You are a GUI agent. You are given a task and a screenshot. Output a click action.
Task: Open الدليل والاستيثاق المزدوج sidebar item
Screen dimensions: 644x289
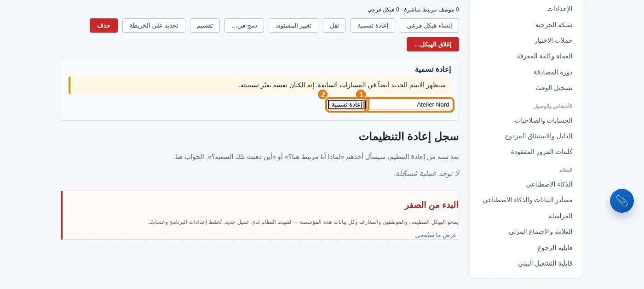[538, 136]
